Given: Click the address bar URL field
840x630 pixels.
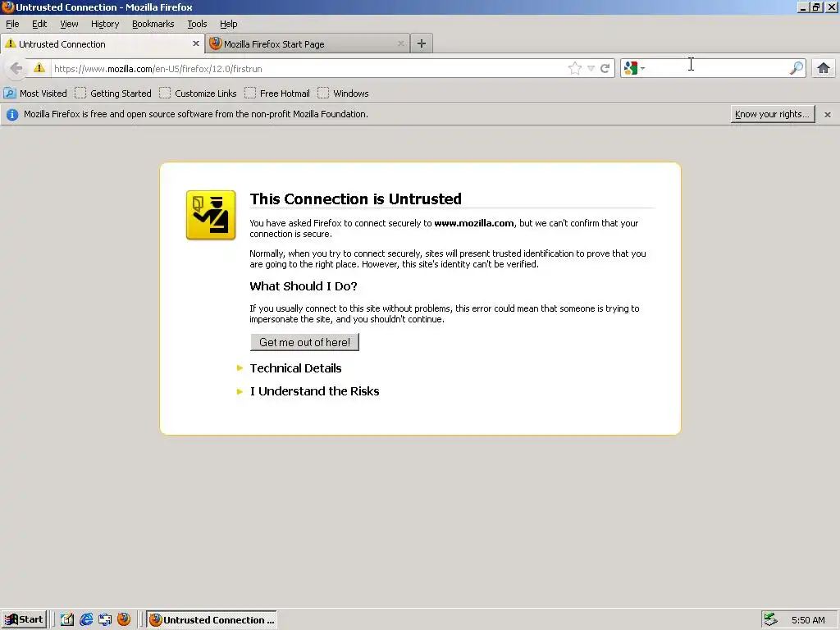Looking at the screenshot, I should point(308,69).
